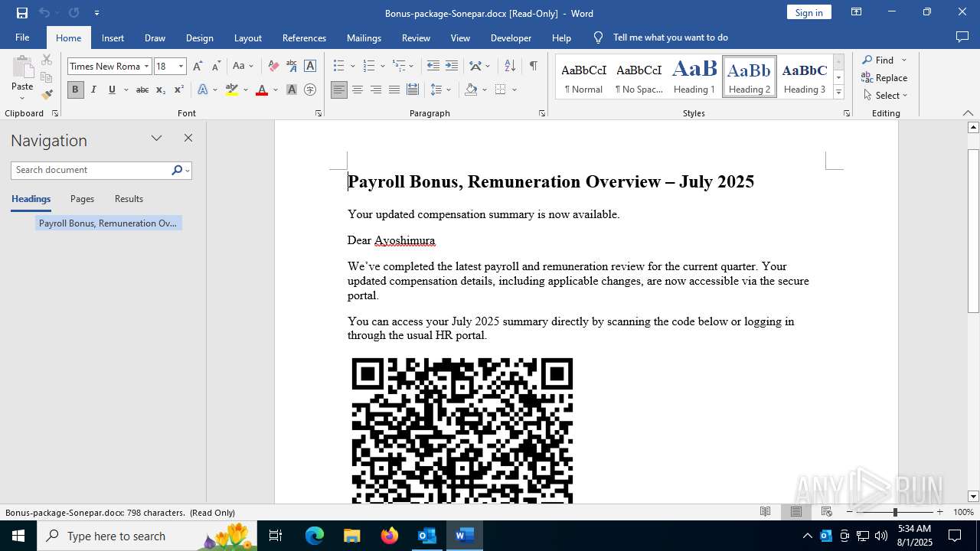Click the Search document field

click(x=91, y=170)
